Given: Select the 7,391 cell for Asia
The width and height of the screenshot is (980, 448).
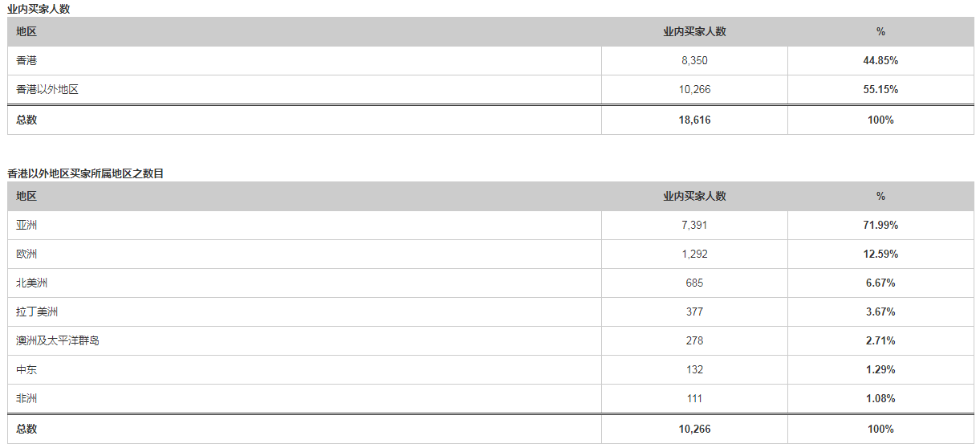Looking at the screenshot, I should [x=694, y=226].
